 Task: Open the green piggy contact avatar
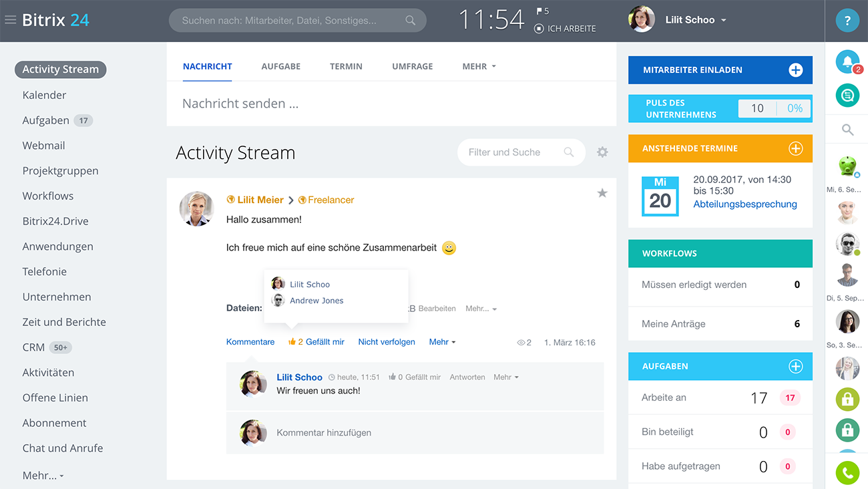tap(847, 165)
